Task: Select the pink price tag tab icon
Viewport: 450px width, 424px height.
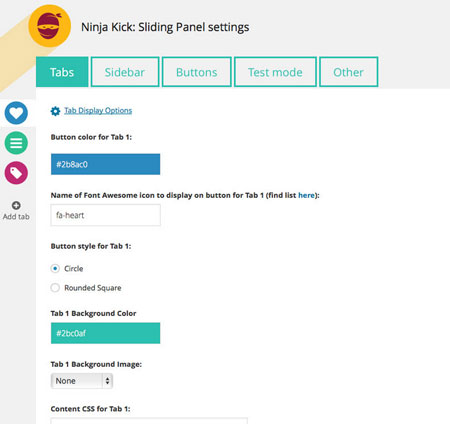Action: 16,173
